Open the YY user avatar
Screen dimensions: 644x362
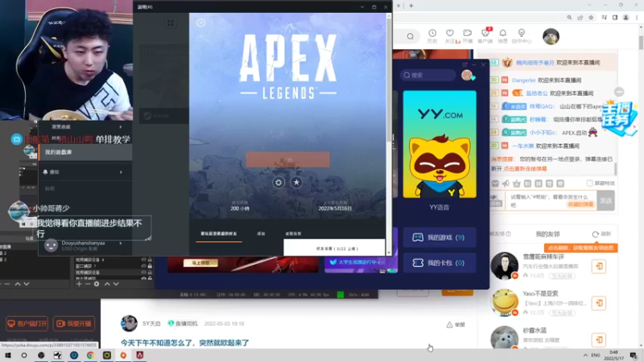(x=467, y=75)
